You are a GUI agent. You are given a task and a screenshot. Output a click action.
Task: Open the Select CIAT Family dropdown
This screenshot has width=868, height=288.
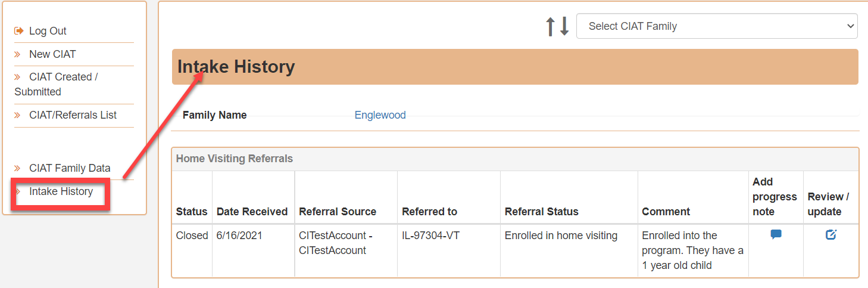(x=717, y=26)
